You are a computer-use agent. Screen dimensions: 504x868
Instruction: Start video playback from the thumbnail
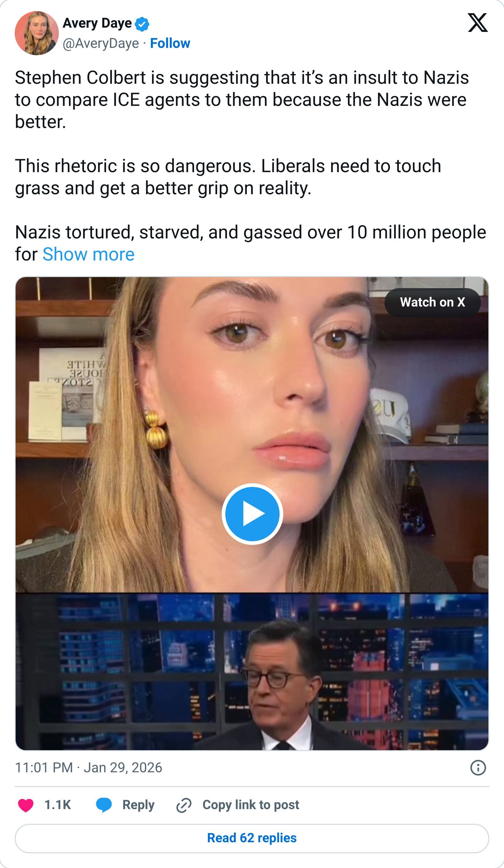point(252,515)
